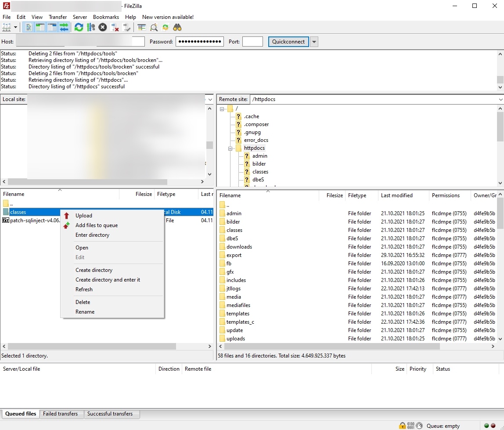Open the Remote site path dropdown
The height and width of the screenshot is (430, 504).
(500, 100)
